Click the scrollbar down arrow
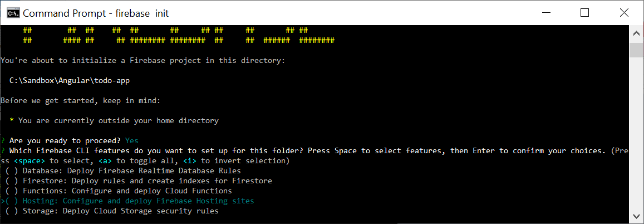This screenshot has height=224, width=644. click(x=636, y=216)
